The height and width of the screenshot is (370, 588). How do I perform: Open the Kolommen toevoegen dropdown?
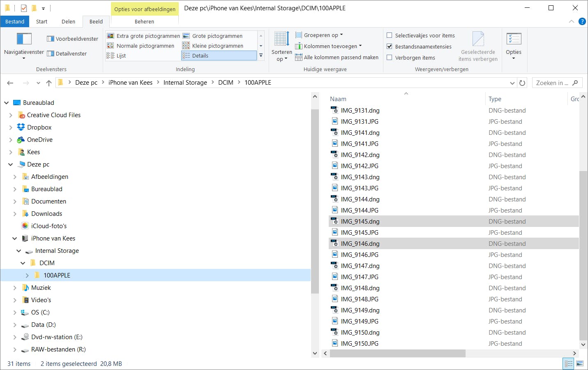[329, 46]
